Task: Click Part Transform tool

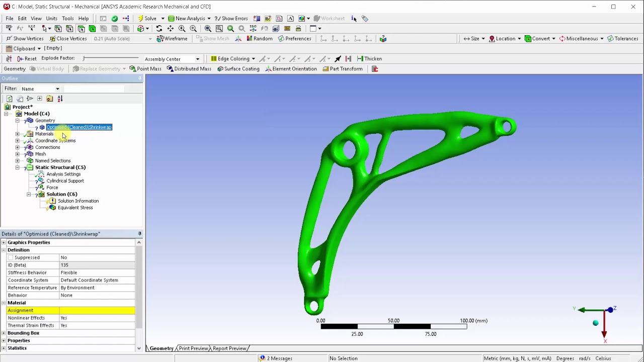Action: point(342,69)
